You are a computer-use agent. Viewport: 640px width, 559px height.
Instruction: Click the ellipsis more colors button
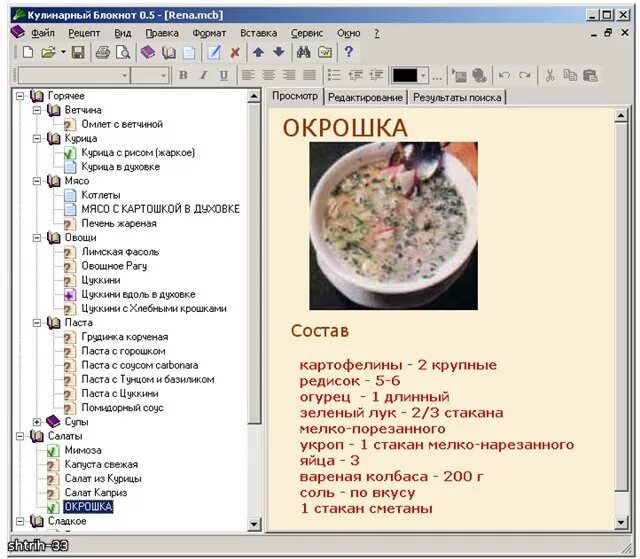(437, 77)
